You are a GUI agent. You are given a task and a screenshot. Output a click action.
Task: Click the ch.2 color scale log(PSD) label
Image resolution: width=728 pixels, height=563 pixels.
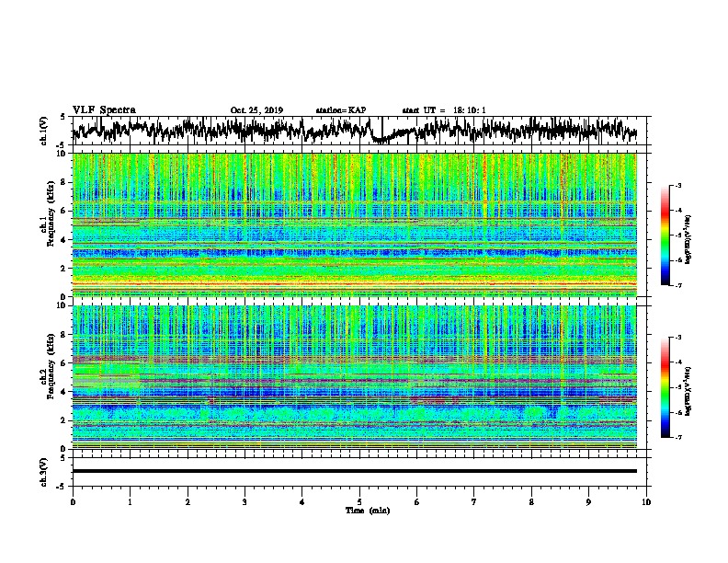pyautogui.click(x=688, y=391)
